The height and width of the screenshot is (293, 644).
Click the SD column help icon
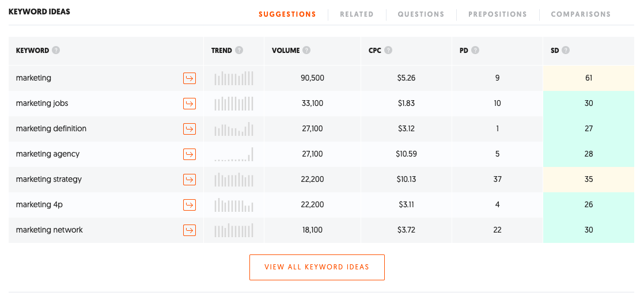(x=566, y=51)
